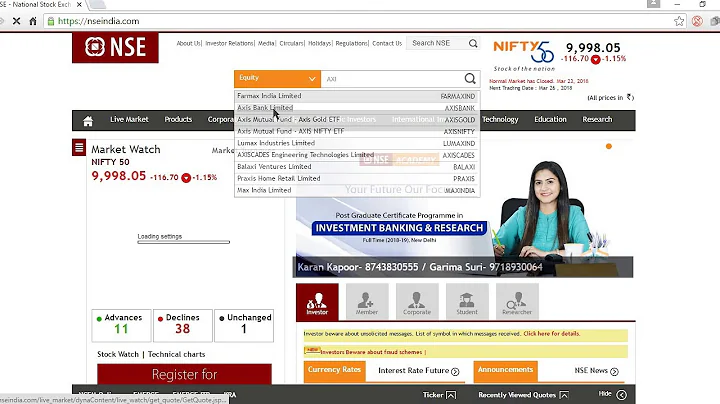The width and height of the screenshot is (720, 404).
Task: Focus the equity quote search field
Action: (x=393, y=79)
